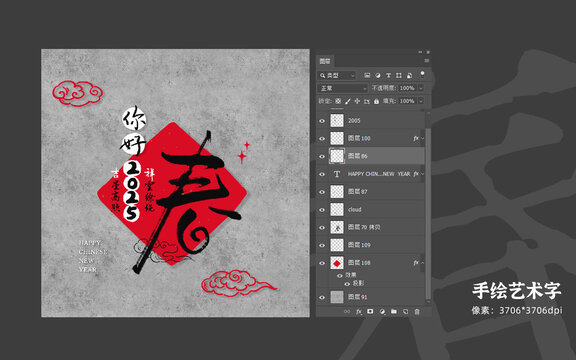576x360 pixels.
Task: Click the layers list vertical scrollbar
Action: 428,213
